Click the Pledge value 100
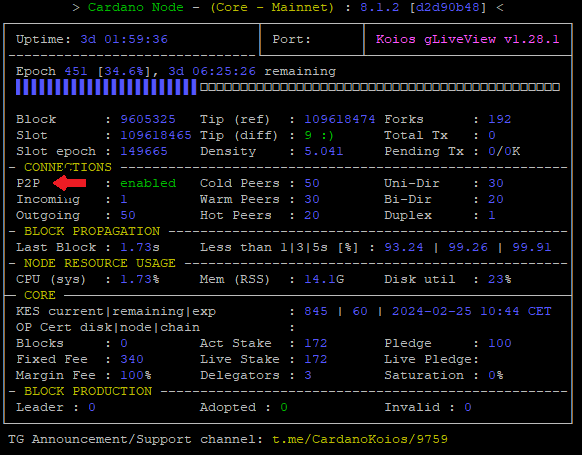This screenshot has width=582, height=455. [x=500, y=343]
